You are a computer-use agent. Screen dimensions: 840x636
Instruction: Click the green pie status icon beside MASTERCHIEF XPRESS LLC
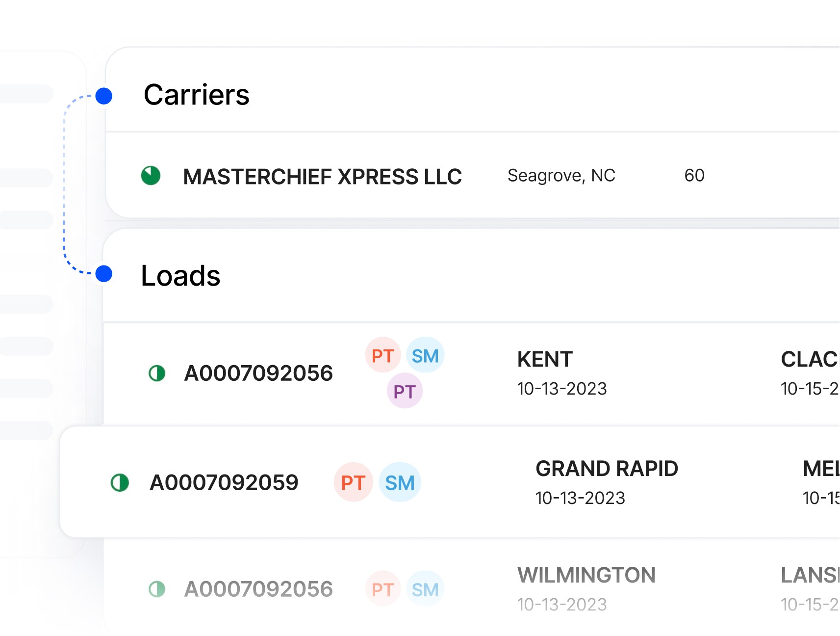click(x=151, y=176)
